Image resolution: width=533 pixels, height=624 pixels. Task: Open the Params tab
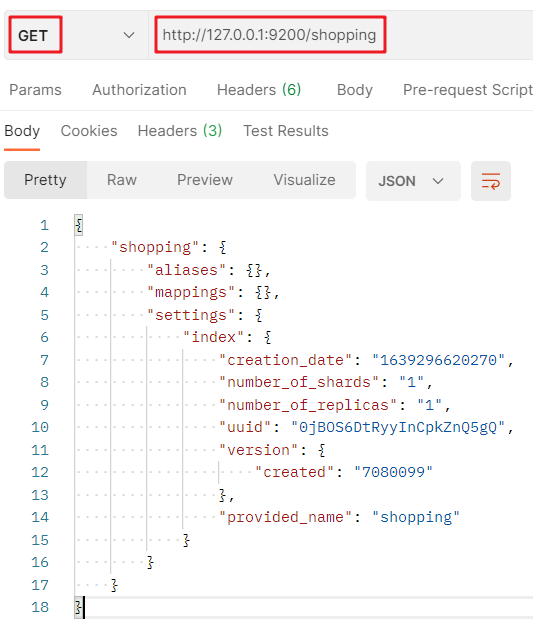(35, 90)
